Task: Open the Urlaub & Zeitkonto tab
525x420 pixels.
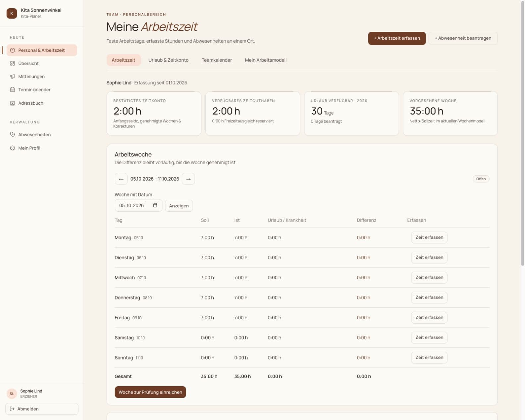Action: 168,60
